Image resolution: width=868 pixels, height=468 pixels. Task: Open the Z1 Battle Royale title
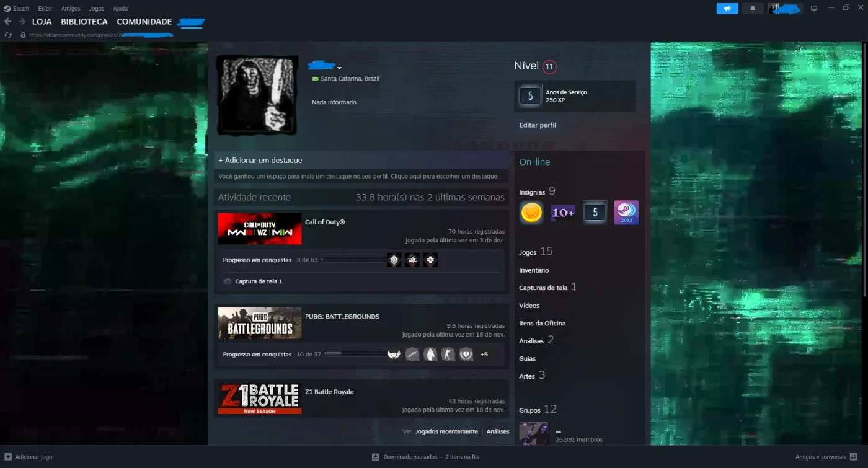pyautogui.click(x=329, y=392)
